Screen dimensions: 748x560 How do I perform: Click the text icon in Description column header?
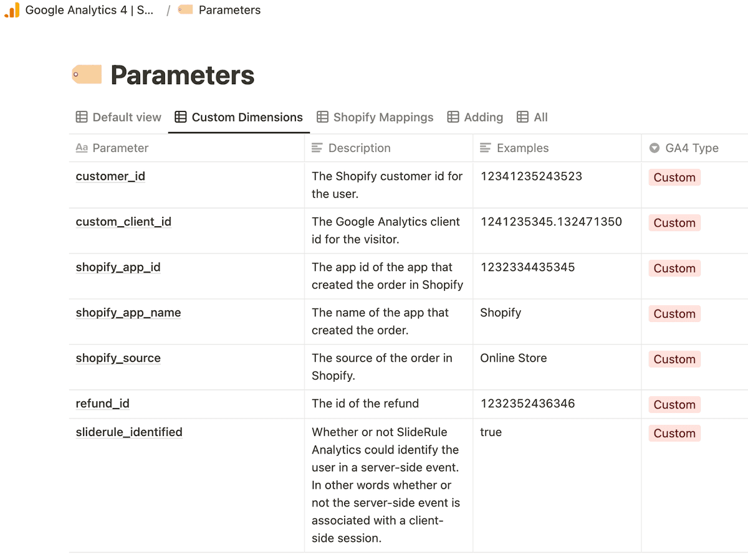[x=317, y=148]
